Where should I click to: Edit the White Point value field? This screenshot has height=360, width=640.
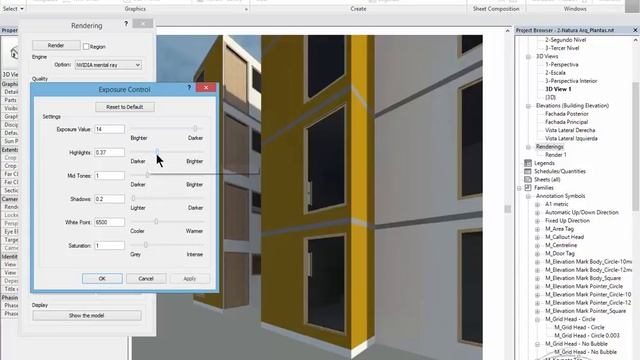109,222
